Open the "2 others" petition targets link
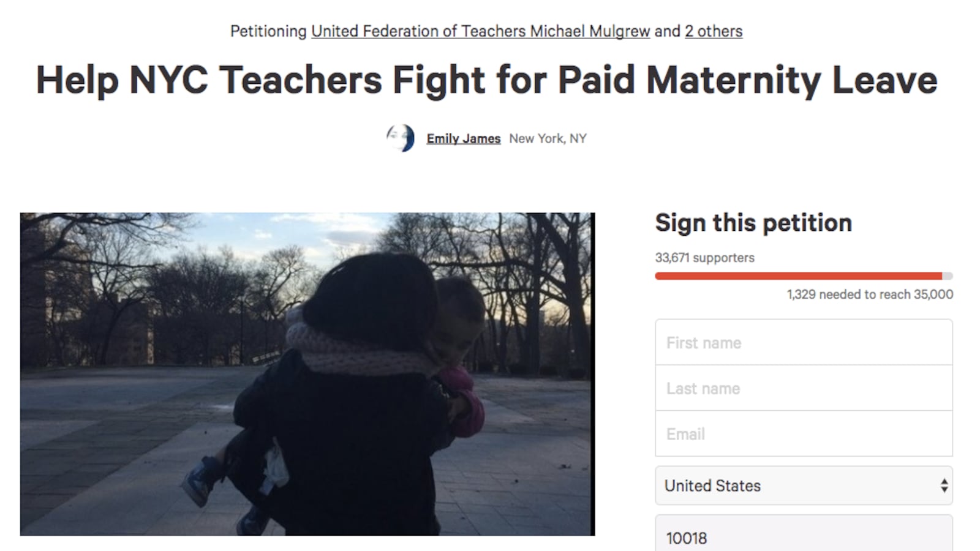The width and height of the screenshot is (980, 551). point(714,31)
